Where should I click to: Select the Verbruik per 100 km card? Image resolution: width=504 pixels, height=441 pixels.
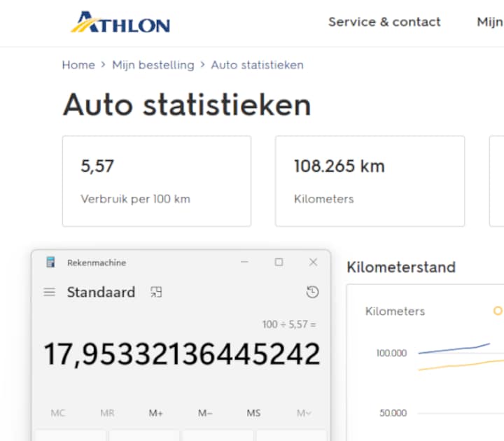(x=157, y=181)
